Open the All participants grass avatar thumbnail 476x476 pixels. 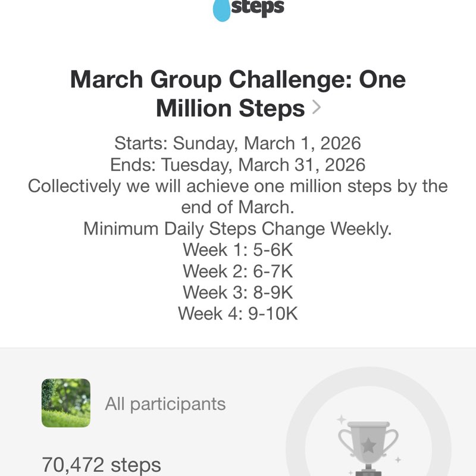[x=66, y=403]
